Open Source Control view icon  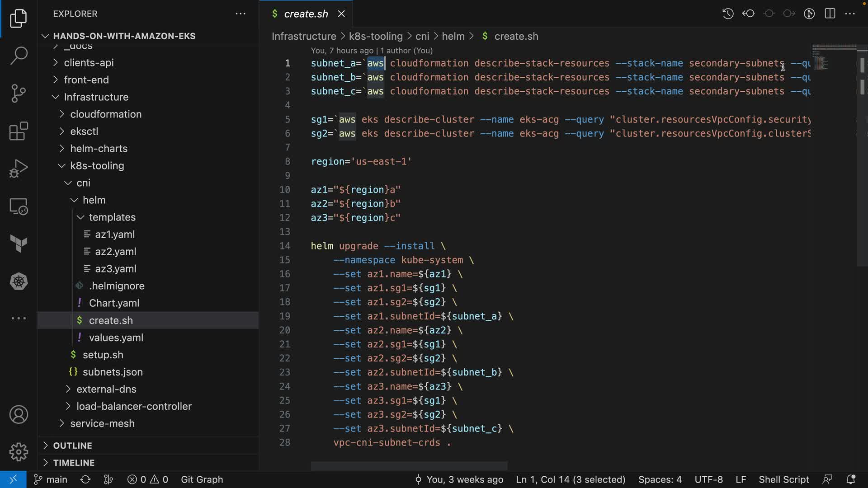coord(19,94)
